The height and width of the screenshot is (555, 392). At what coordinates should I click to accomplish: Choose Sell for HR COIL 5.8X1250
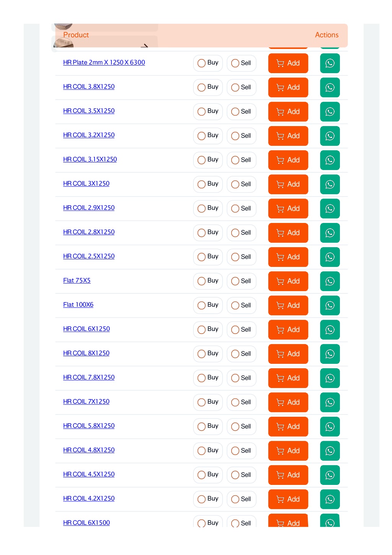[242, 426]
